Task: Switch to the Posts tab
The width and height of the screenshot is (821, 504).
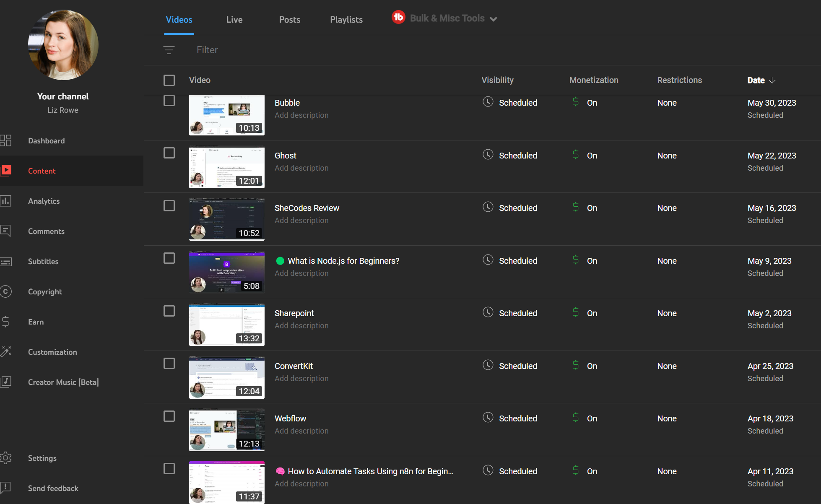Action: click(x=290, y=20)
